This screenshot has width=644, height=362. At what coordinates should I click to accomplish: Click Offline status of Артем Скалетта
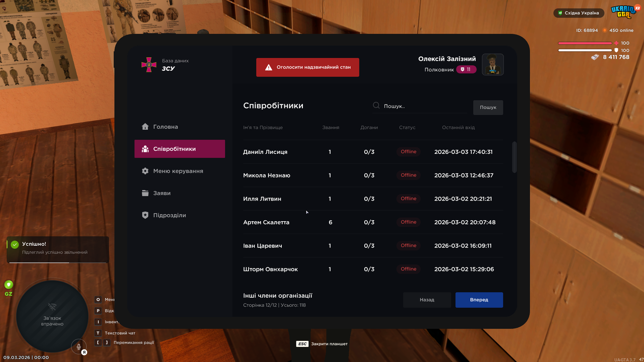tap(409, 222)
